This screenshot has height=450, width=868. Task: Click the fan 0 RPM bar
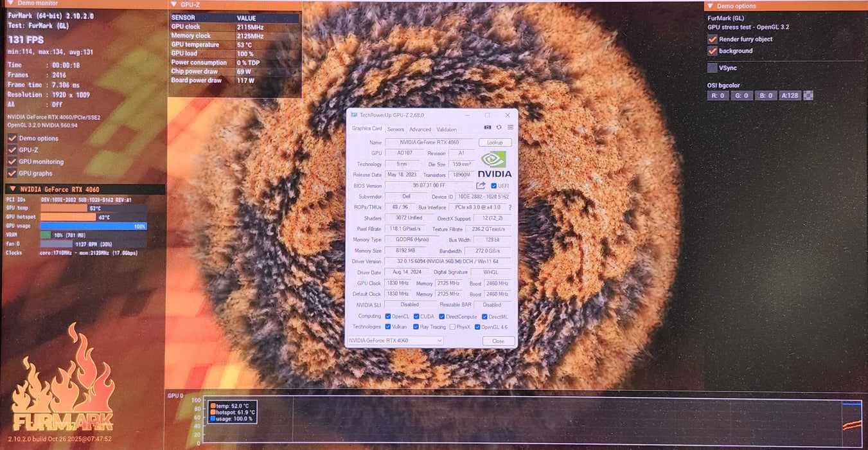click(x=94, y=244)
